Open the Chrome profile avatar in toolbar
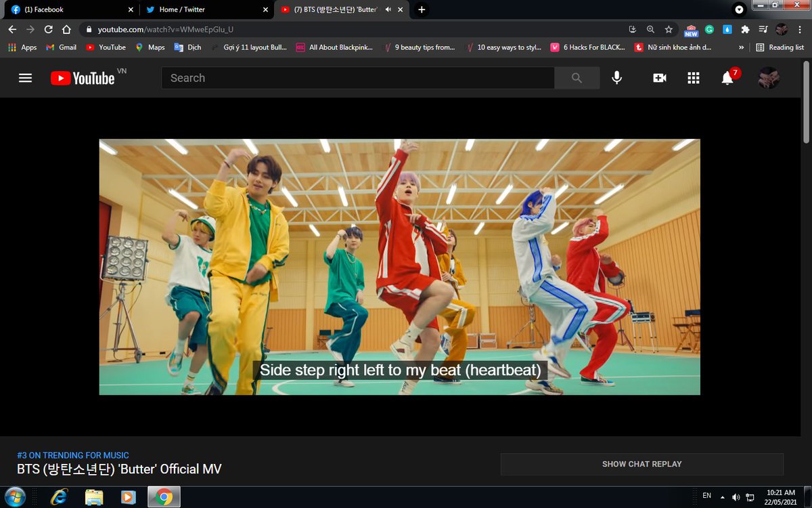This screenshot has height=508, width=812. 782,29
